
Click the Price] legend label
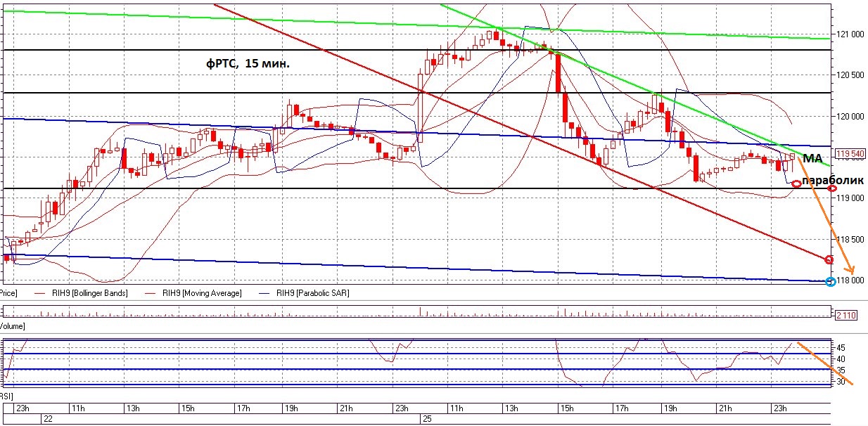coord(8,293)
